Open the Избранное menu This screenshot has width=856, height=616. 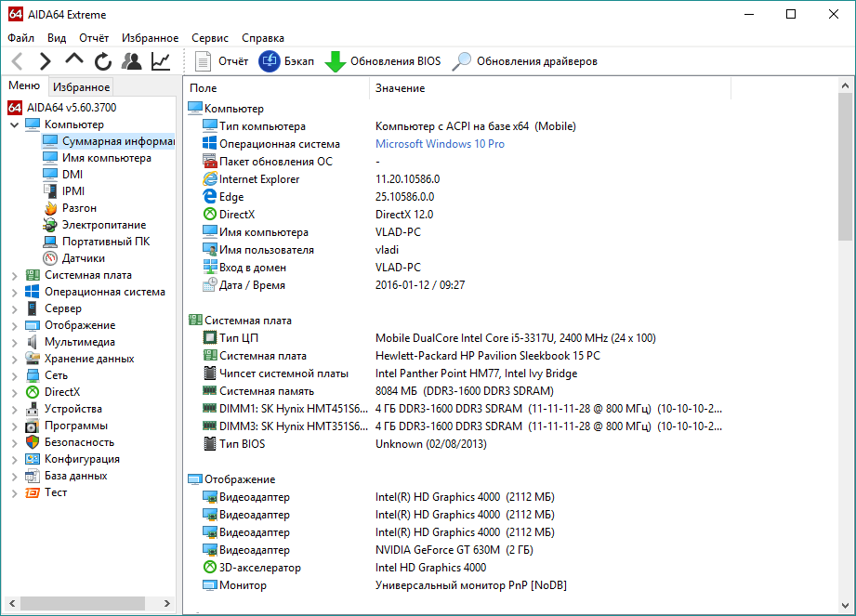[151, 38]
